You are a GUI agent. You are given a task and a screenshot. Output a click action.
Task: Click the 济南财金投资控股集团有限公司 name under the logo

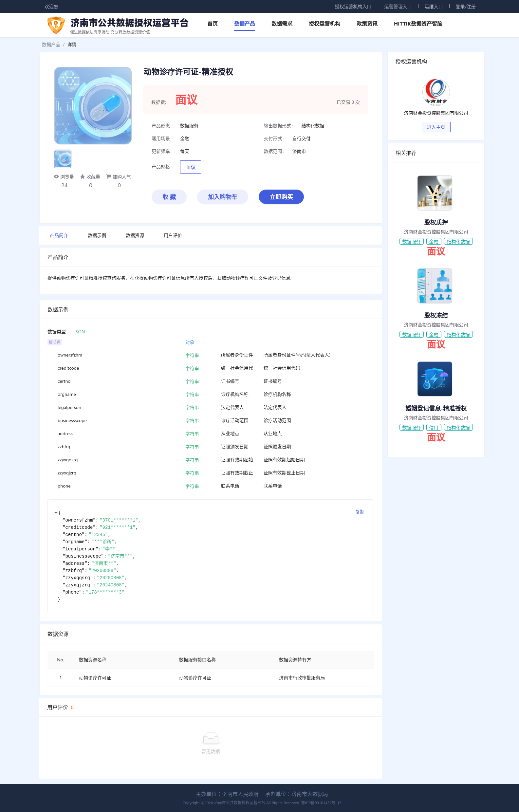click(436, 113)
